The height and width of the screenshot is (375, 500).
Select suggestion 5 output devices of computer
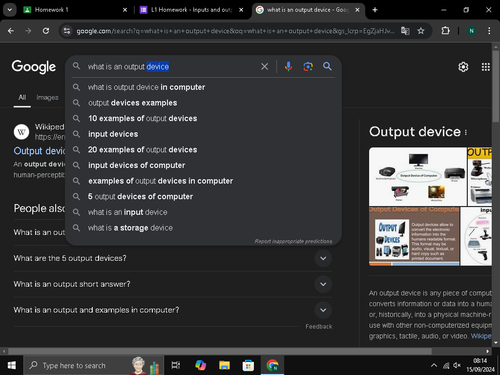click(203, 197)
